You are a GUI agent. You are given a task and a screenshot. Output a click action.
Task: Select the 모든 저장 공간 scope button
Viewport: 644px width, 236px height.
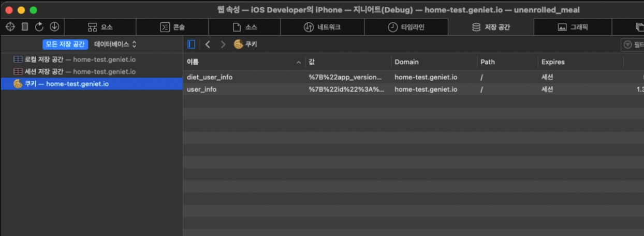[x=65, y=45]
